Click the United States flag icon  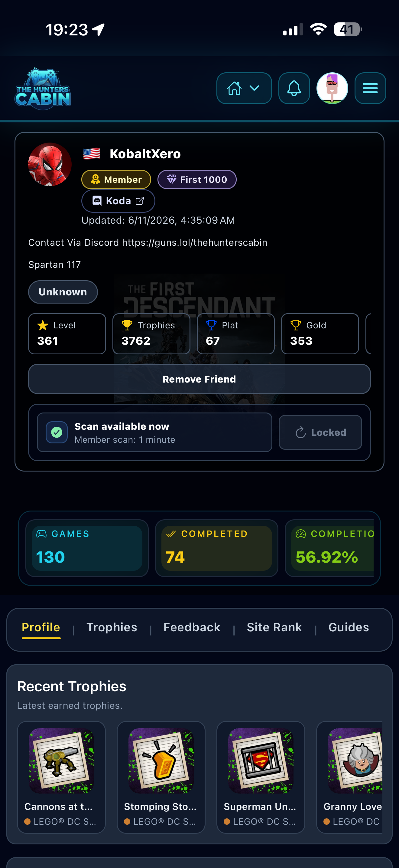92,154
